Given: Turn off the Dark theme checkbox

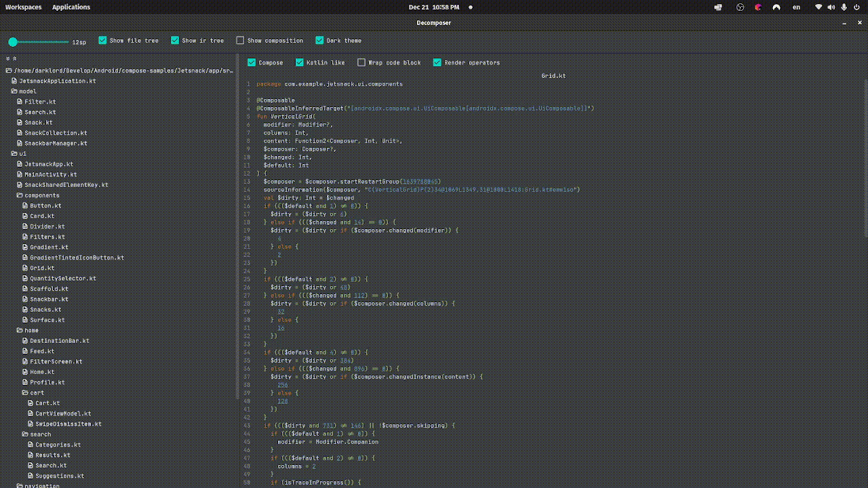Looking at the screenshot, I should pos(320,41).
